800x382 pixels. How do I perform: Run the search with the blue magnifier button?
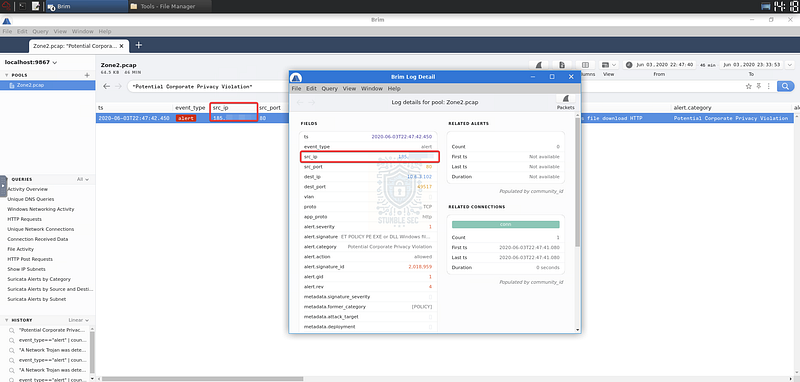[x=786, y=86]
